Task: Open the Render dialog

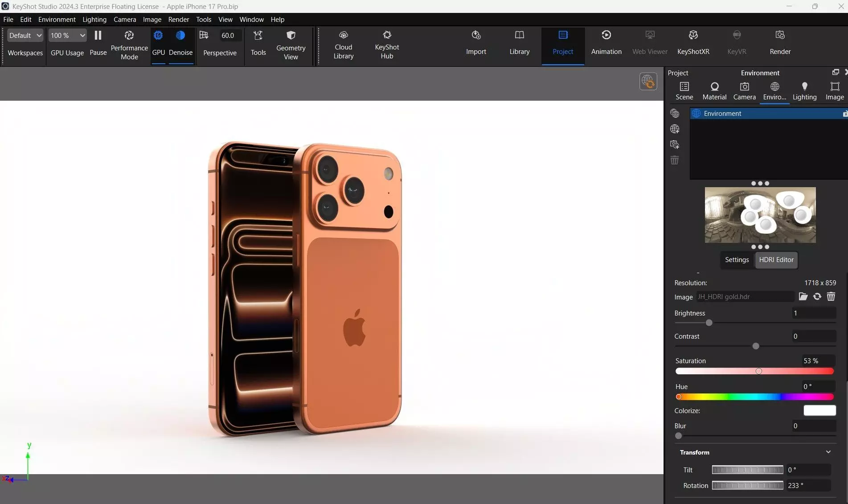Action: pos(780,43)
